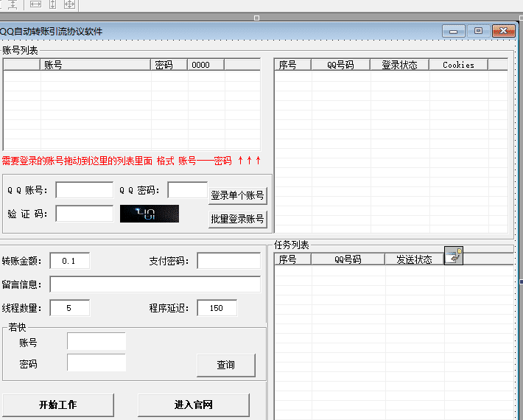Click the 验证码 input box

click(85, 214)
